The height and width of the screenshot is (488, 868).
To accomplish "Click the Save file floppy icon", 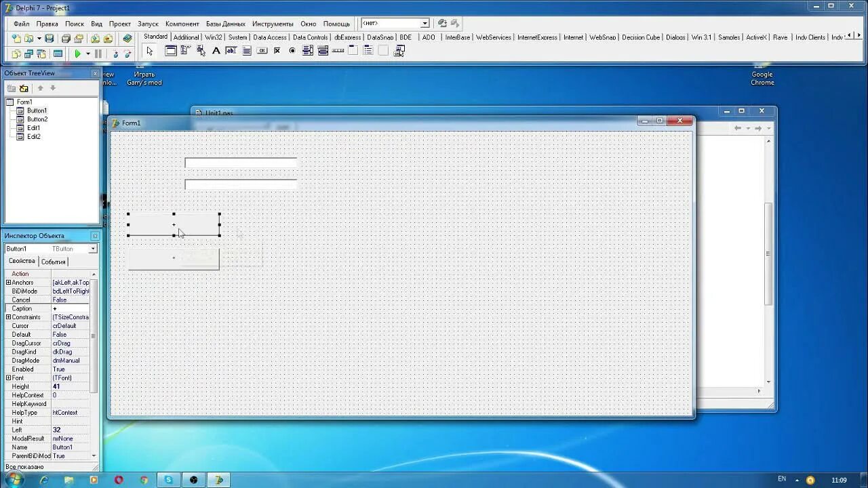I will pyautogui.click(x=49, y=39).
